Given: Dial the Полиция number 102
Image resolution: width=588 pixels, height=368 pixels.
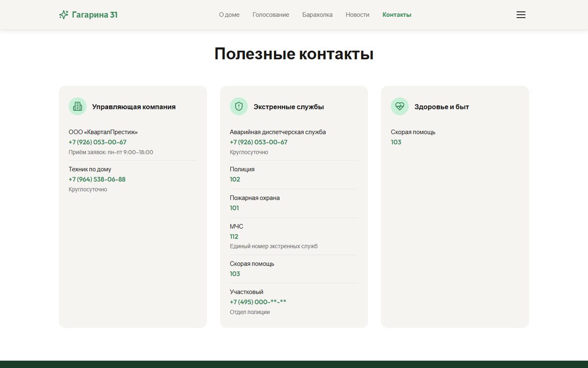Looking at the screenshot, I should tap(235, 180).
